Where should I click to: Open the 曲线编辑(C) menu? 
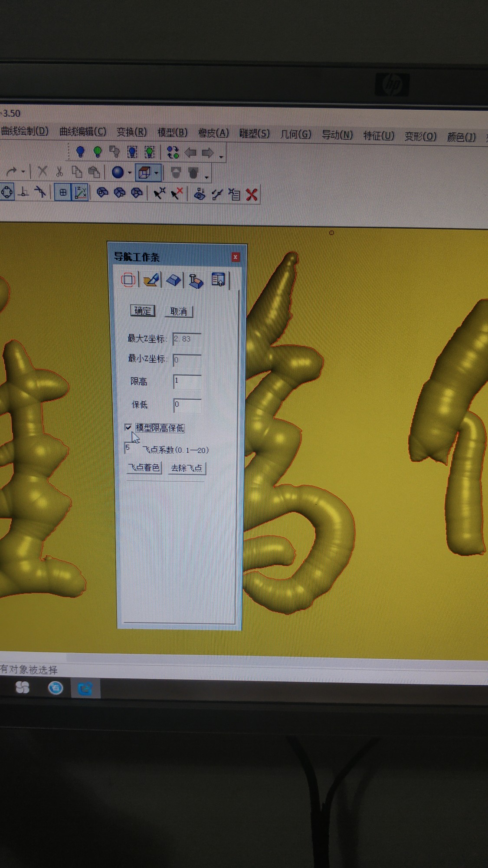pos(83,132)
